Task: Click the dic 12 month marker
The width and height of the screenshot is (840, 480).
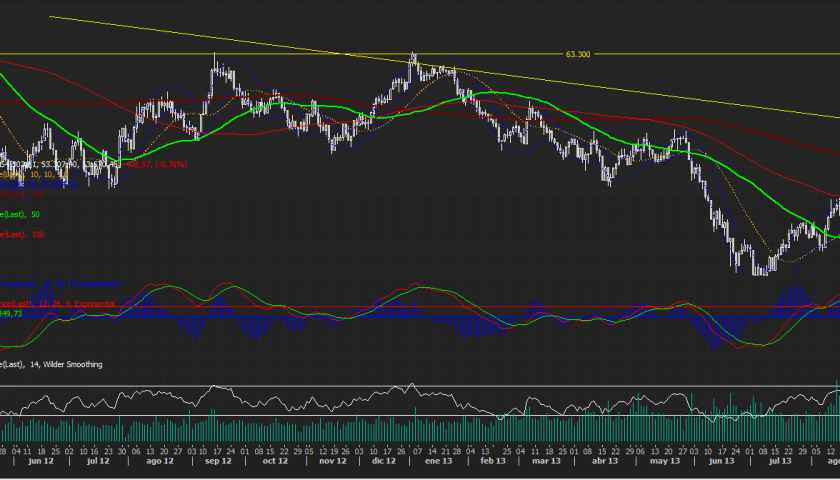Action: pyautogui.click(x=385, y=464)
